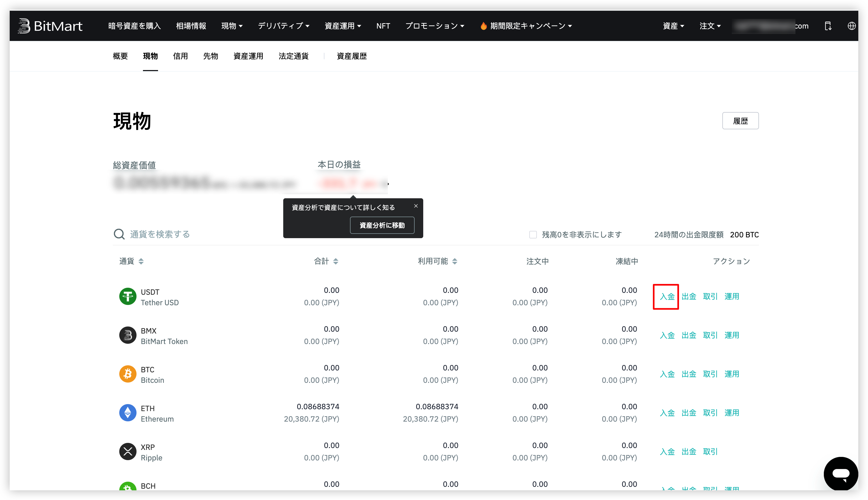Click the BitMart Token name text
The height and width of the screenshot is (500, 868).
164,341
